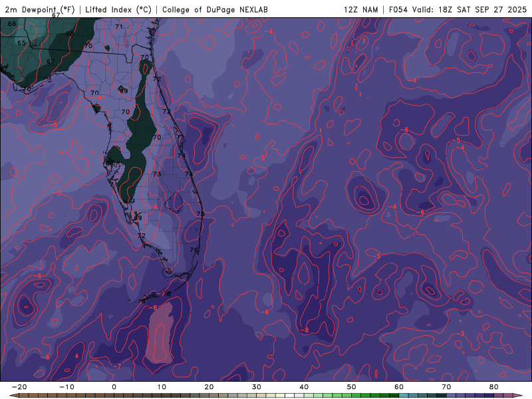Click the 20 label on the color scale

[209, 387]
